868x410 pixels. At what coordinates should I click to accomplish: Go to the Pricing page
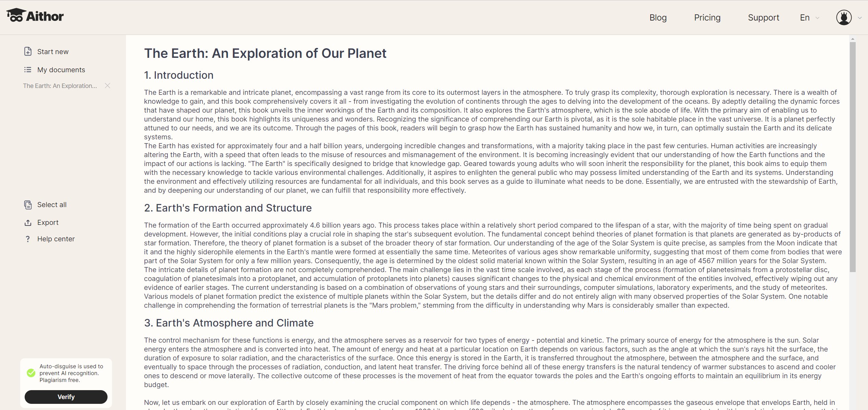click(x=707, y=17)
